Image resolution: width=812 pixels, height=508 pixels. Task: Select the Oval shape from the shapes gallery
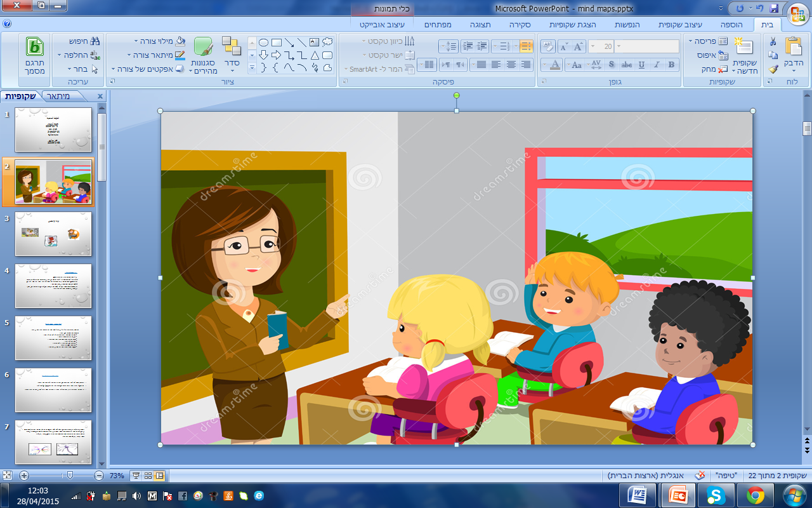[x=264, y=42]
